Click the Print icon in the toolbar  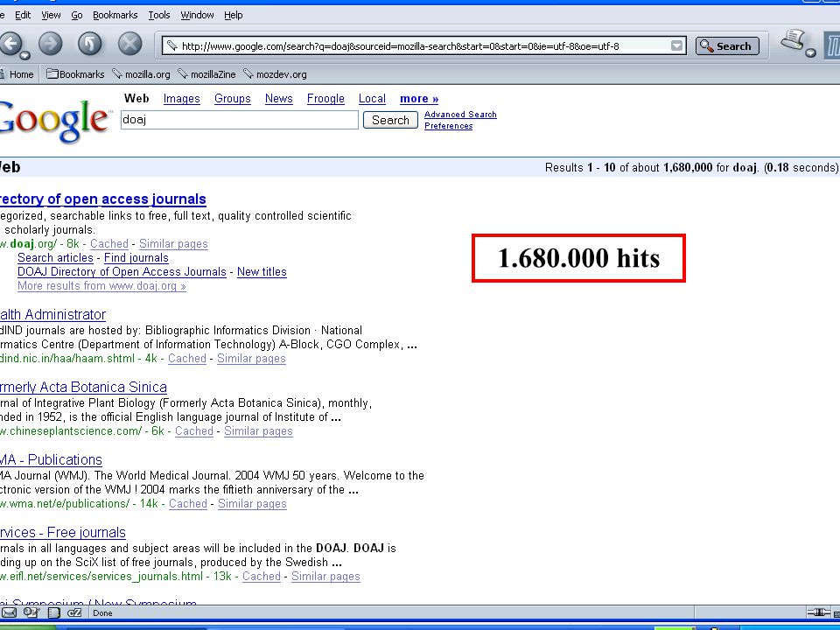(x=794, y=39)
